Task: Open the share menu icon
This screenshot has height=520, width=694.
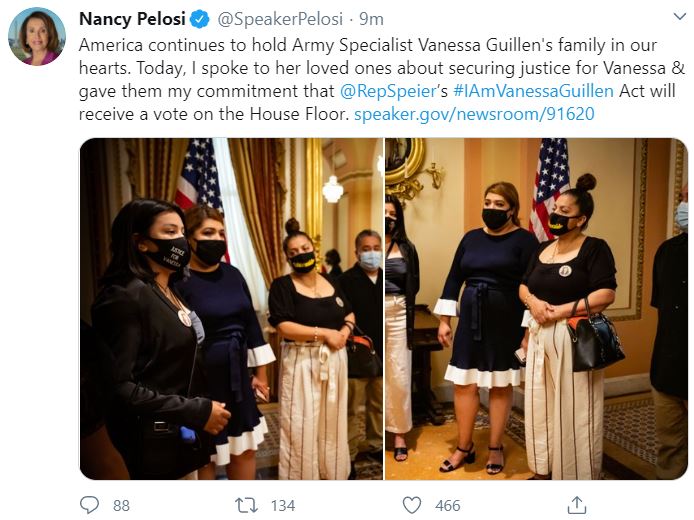Action: pos(576,505)
